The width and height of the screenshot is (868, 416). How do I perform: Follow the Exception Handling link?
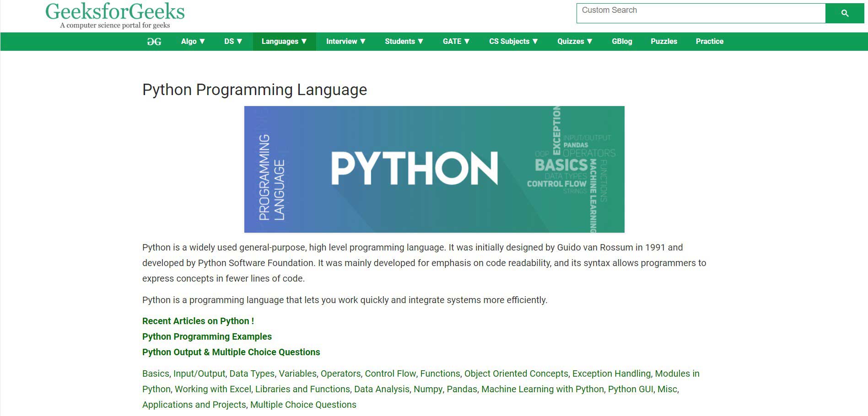coord(611,373)
